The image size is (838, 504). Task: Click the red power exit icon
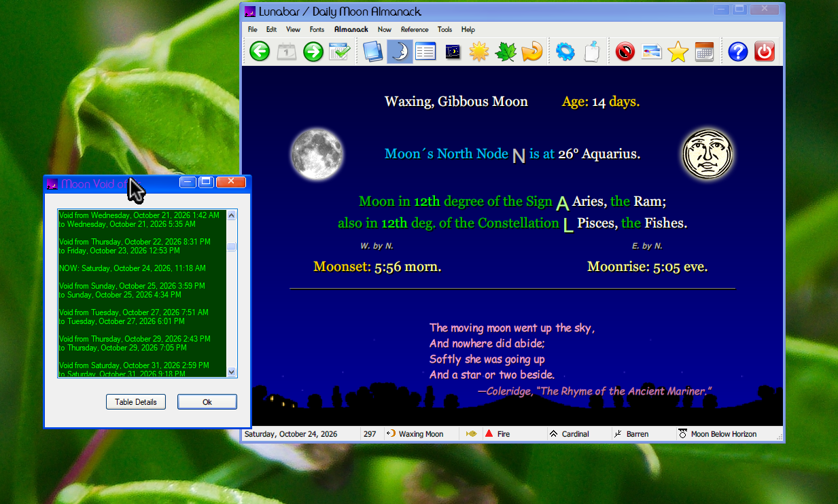(x=765, y=52)
